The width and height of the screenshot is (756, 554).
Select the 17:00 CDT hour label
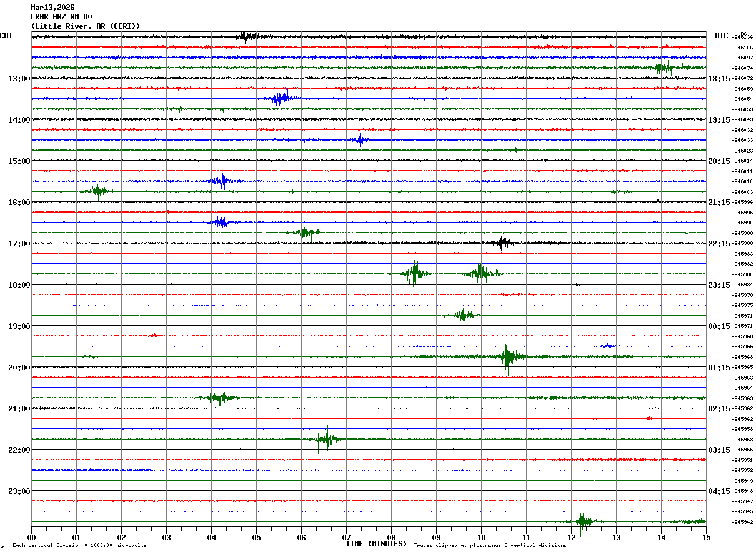(19, 243)
